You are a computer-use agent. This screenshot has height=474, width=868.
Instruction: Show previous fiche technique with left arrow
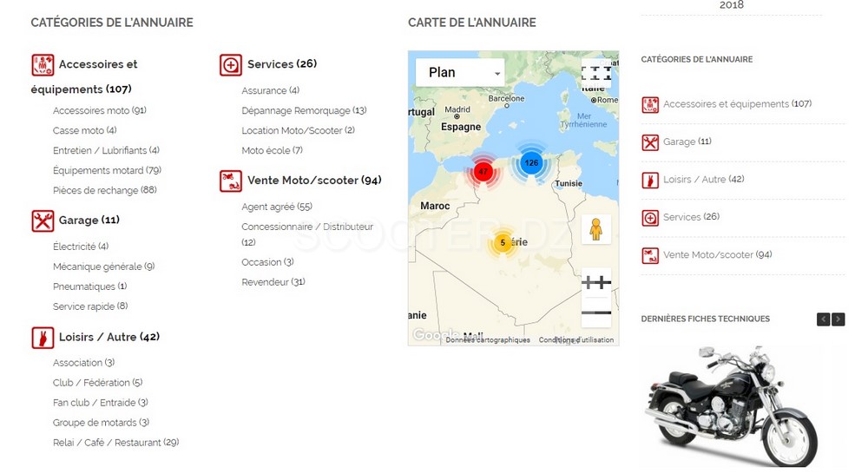(823, 319)
